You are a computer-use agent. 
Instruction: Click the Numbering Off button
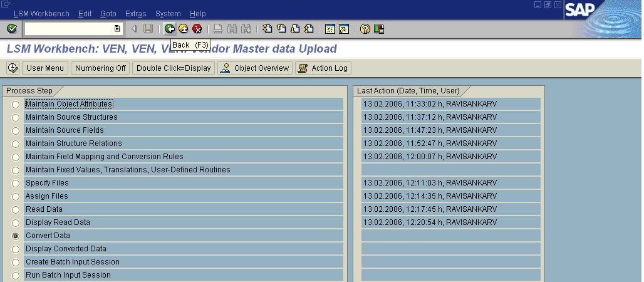pyautogui.click(x=100, y=68)
